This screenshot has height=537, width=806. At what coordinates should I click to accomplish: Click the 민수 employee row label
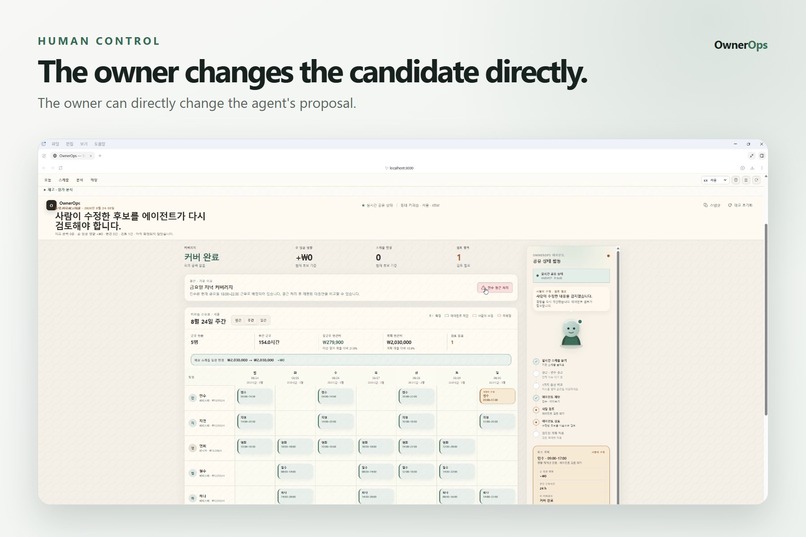tap(209, 398)
